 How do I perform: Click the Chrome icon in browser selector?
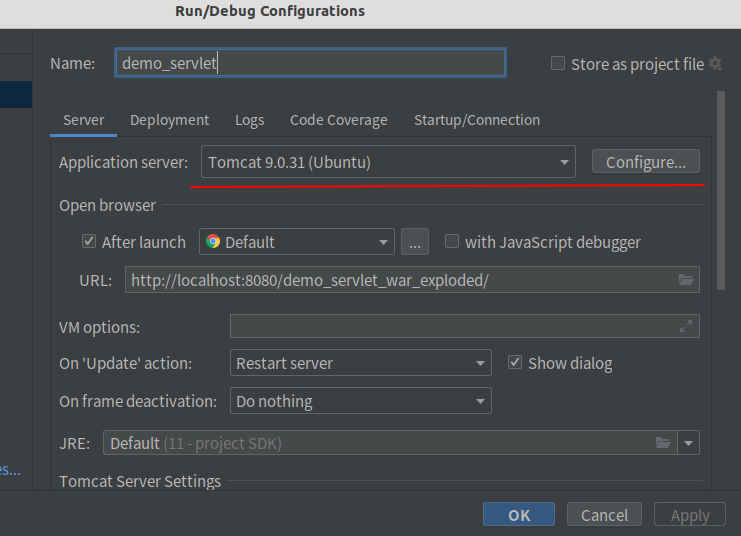(x=213, y=242)
